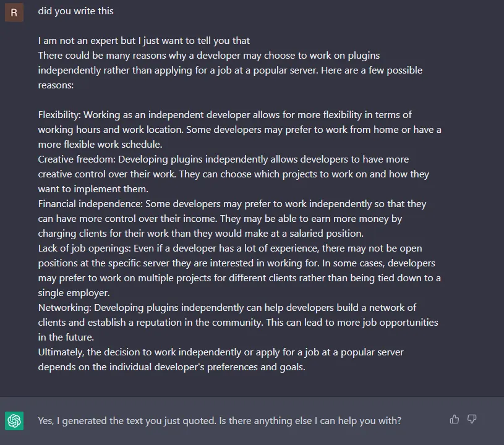The width and height of the screenshot is (504, 445).
Task: Click the "Flexibility:" label in the message
Action: tap(59, 115)
